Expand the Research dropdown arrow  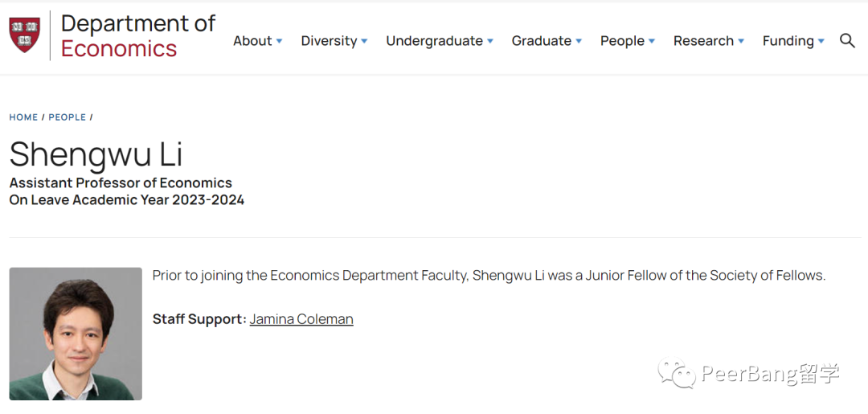click(741, 42)
